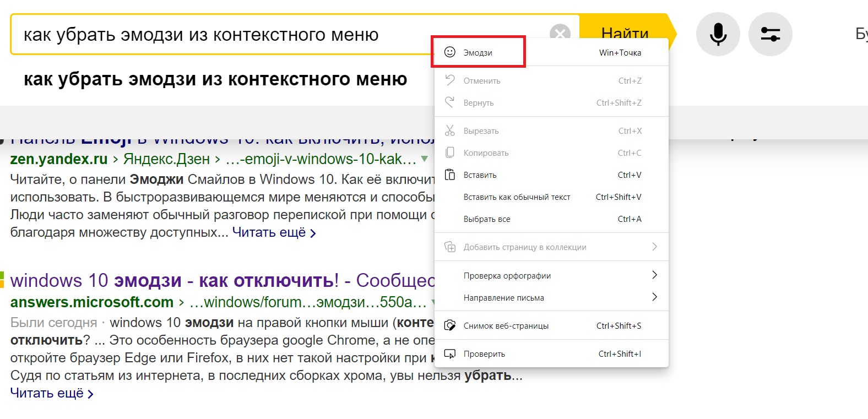Open search settings sliders icon
The image size is (868, 419).
point(771,34)
